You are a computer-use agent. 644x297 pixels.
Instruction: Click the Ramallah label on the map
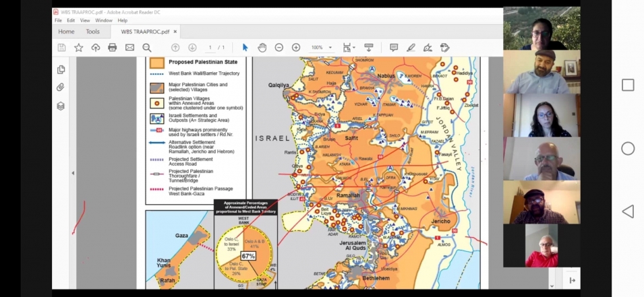348,196
